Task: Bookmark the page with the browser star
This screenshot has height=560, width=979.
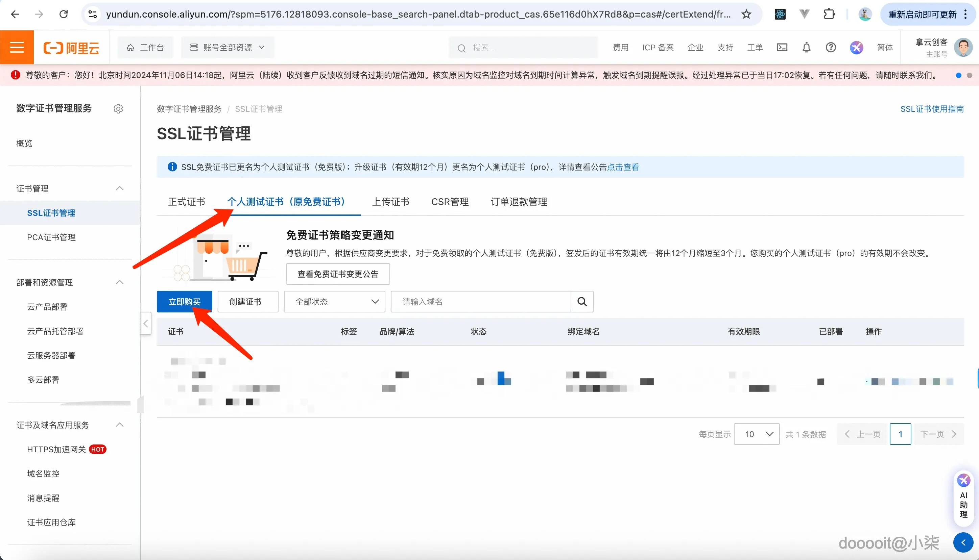Action: (x=746, y=14)
